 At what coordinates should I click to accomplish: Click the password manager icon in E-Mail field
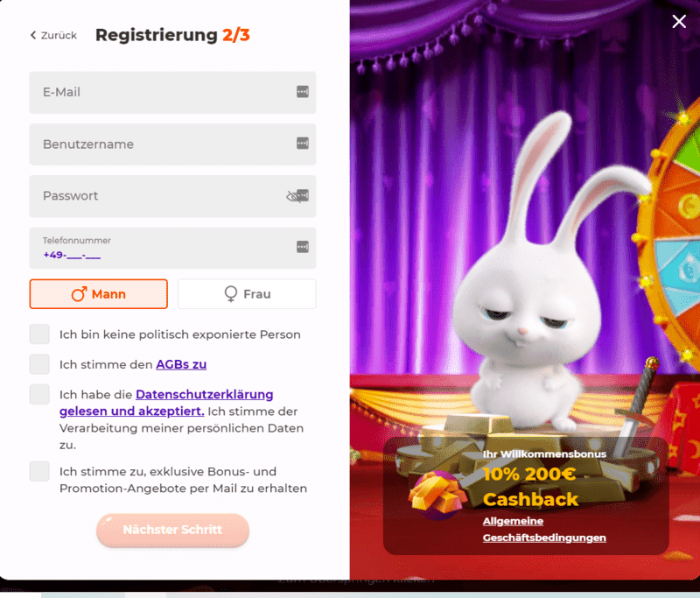click(303, 92)
